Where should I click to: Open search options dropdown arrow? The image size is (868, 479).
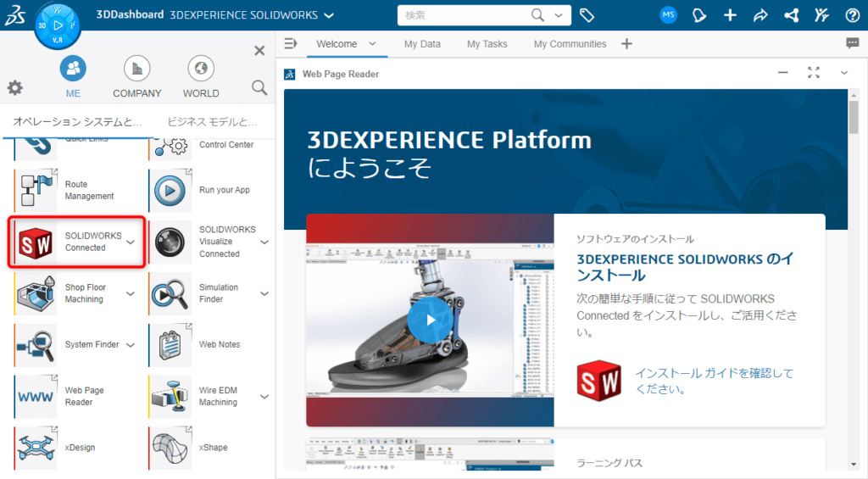point(559,15)
